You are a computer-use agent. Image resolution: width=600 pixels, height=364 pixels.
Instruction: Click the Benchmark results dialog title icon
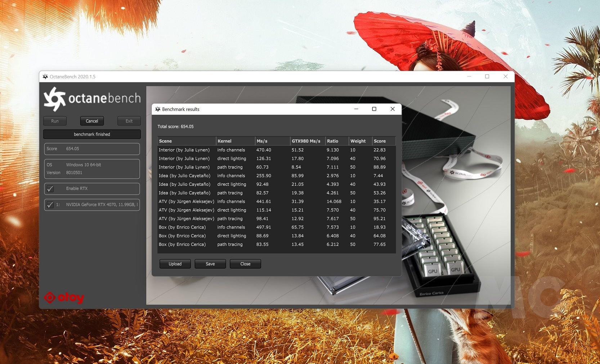tap(158, 109)
